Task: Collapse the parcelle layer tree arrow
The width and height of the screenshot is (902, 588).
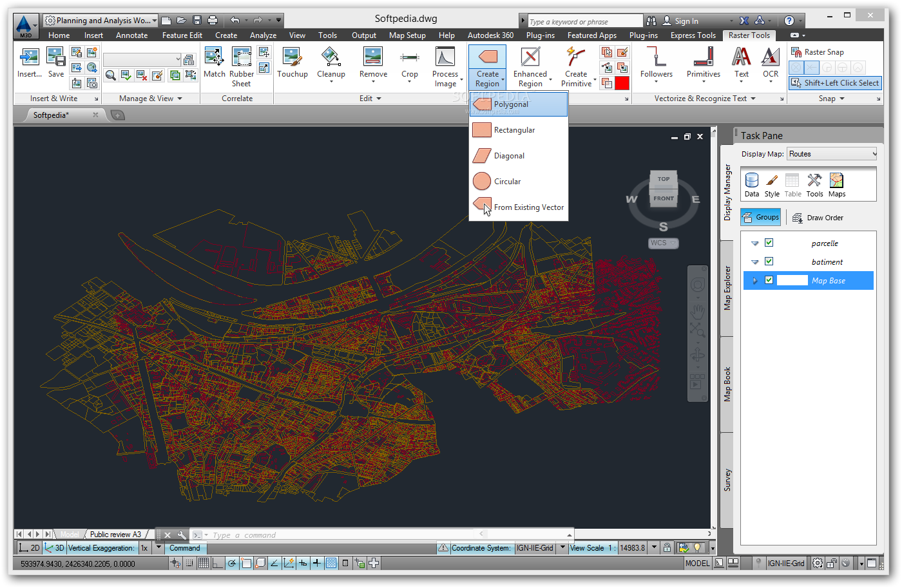Action: click(x=754, y=243)
